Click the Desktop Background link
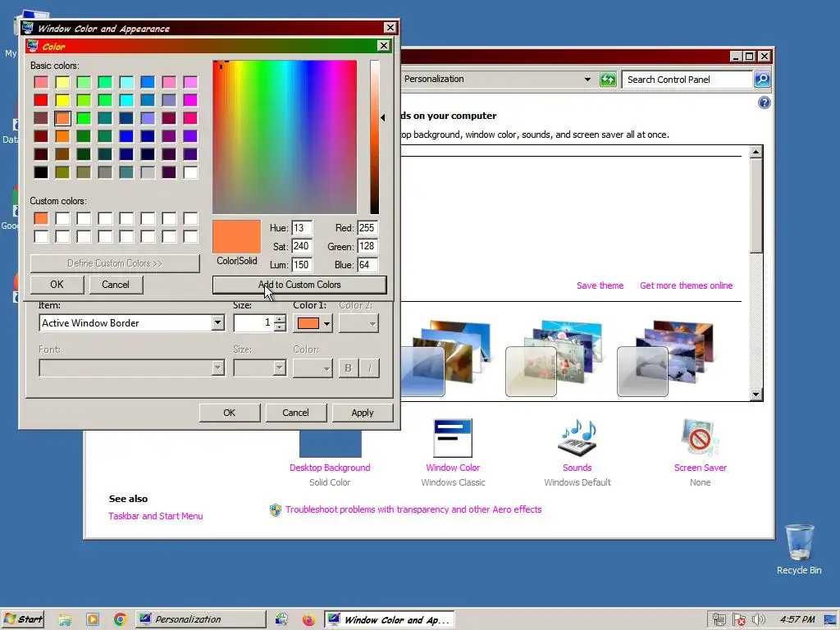The image size is (840, 630). 330,468
